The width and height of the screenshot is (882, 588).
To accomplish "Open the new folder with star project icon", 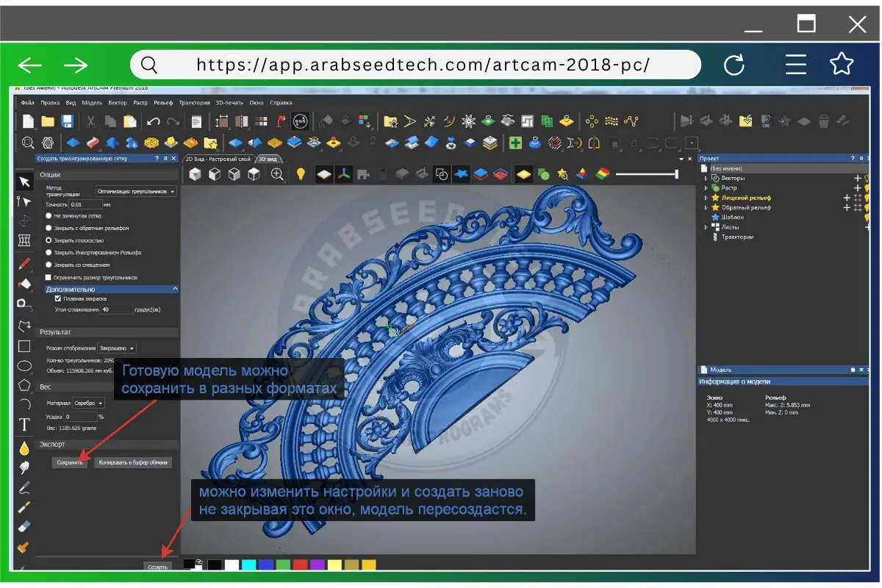I will [x=209, y=142].
